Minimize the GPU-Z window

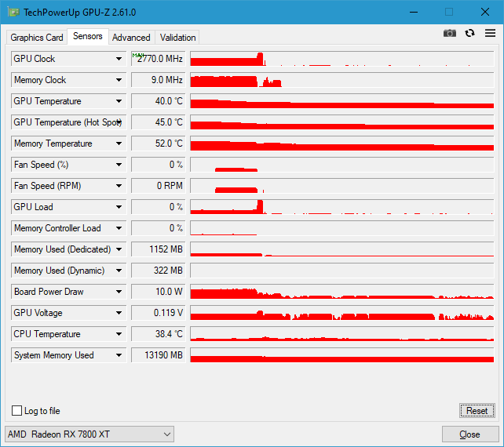pyautogui.click(x=414, y=13)
